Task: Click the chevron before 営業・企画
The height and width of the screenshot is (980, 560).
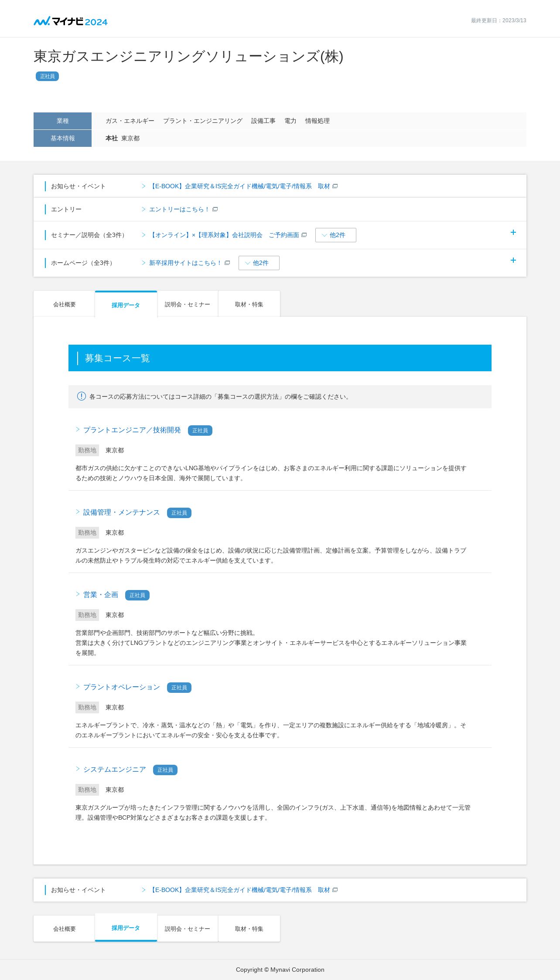Action: pos(78,594)
